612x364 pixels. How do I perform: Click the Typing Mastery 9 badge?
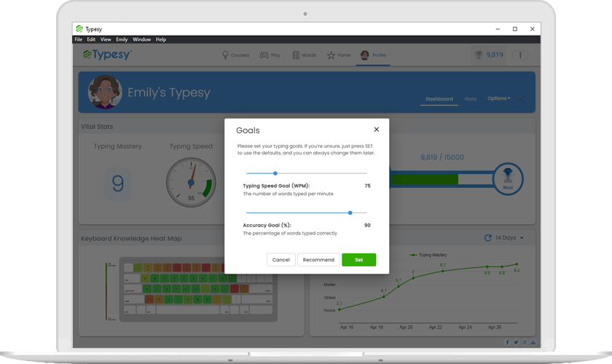[117, 183]
